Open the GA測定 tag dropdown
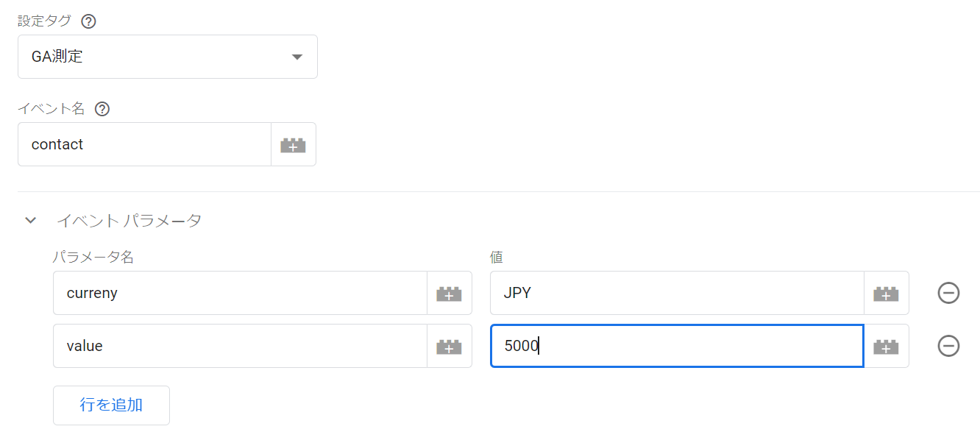Viewport: 980px width, 443px height. (167, 57)
